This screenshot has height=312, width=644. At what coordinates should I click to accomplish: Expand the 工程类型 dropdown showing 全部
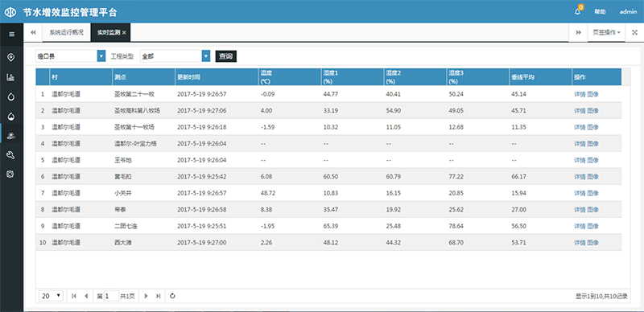pyautogui.click(x=206, y=56)
